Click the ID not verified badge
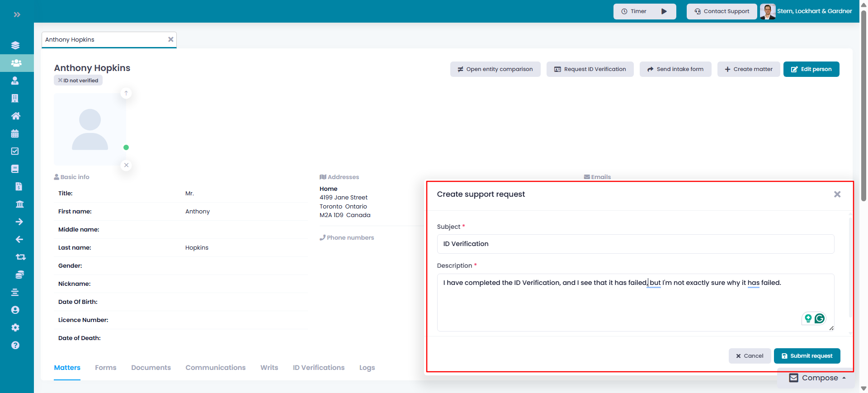868x393 pixels. click(x=78, y=80)
